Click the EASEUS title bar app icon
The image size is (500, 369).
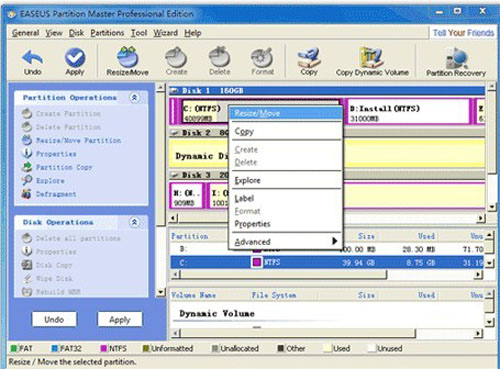[x=12, y=14]
